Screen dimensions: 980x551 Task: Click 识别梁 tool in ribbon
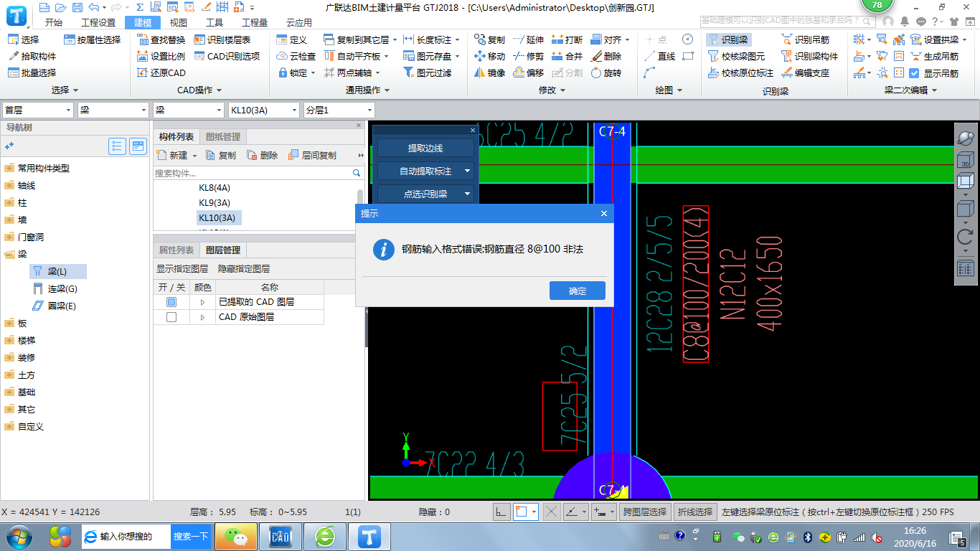tap(727, 39)
